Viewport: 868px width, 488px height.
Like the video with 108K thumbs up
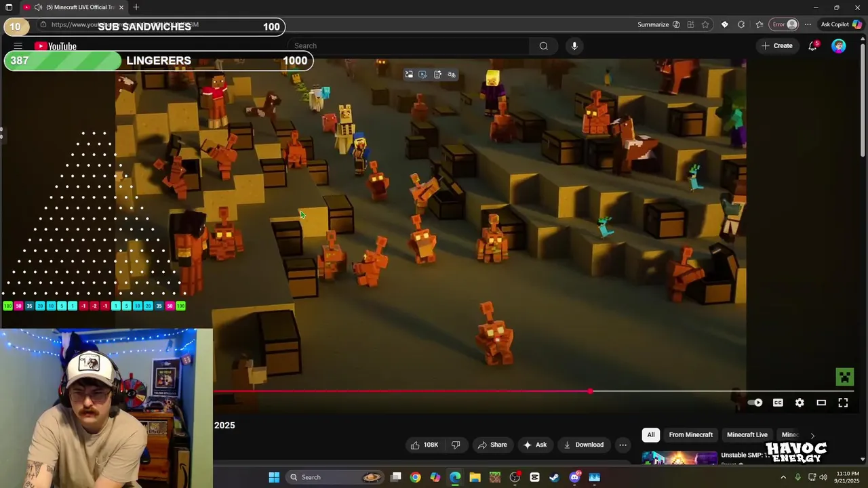pos(425,445)
